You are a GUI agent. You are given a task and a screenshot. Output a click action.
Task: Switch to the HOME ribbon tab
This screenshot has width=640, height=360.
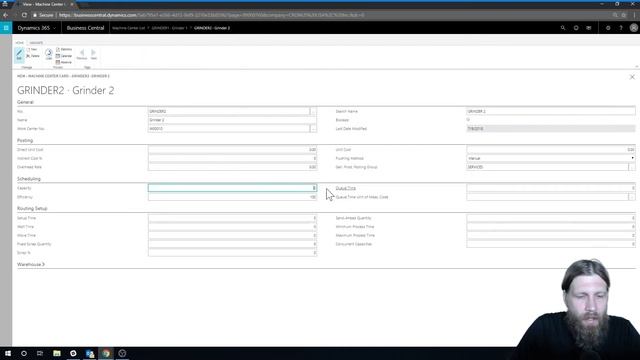pos(20,42)
